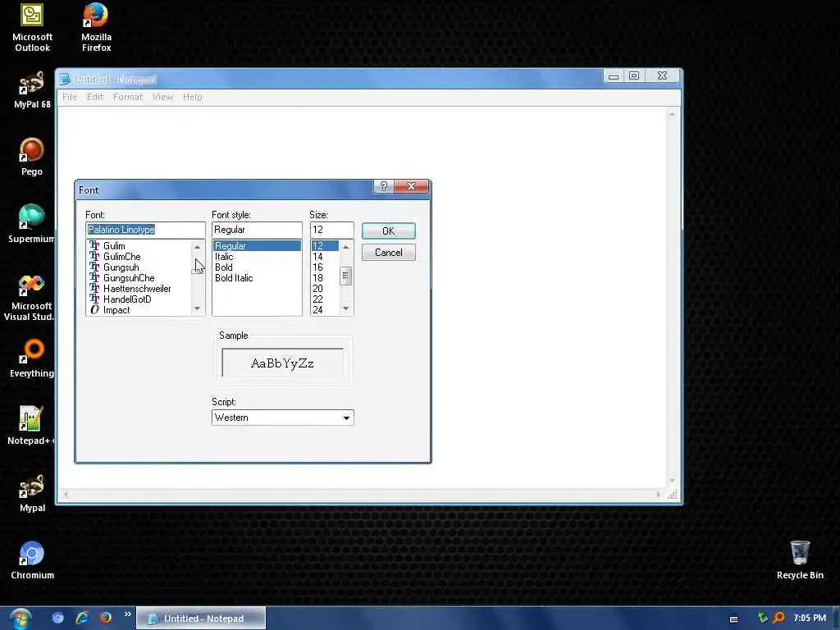Image resolution: width=840 pixels, height=630 pixels.
Task: Click first quick launch globe icon
Action: tap(58, 618)
